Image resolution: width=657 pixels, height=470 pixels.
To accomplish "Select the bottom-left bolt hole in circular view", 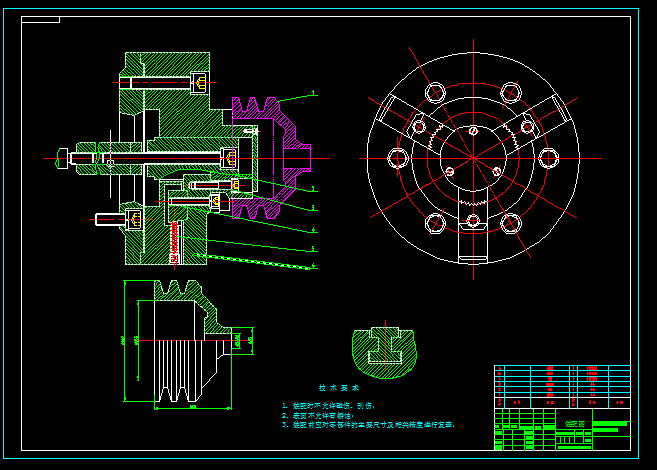I will (435, 223).
